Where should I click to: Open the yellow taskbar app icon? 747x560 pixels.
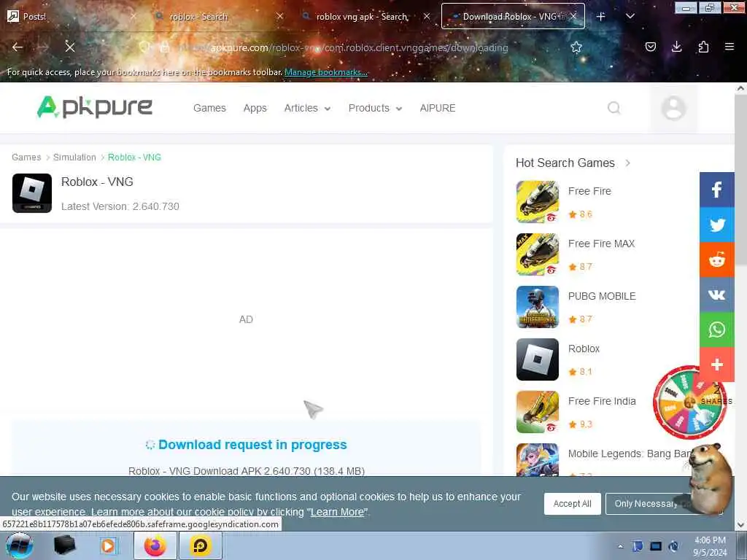[200, 545]
